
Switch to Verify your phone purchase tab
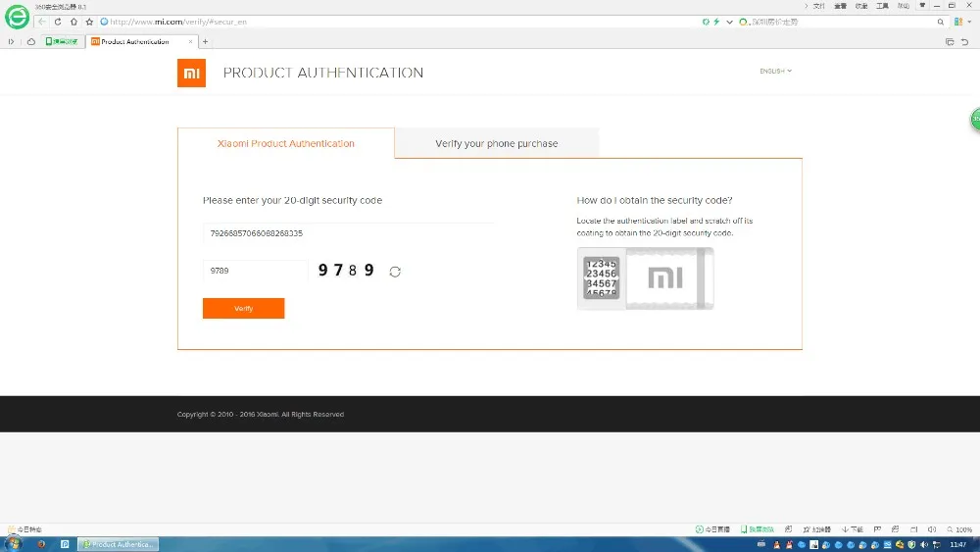coord(496,143)
